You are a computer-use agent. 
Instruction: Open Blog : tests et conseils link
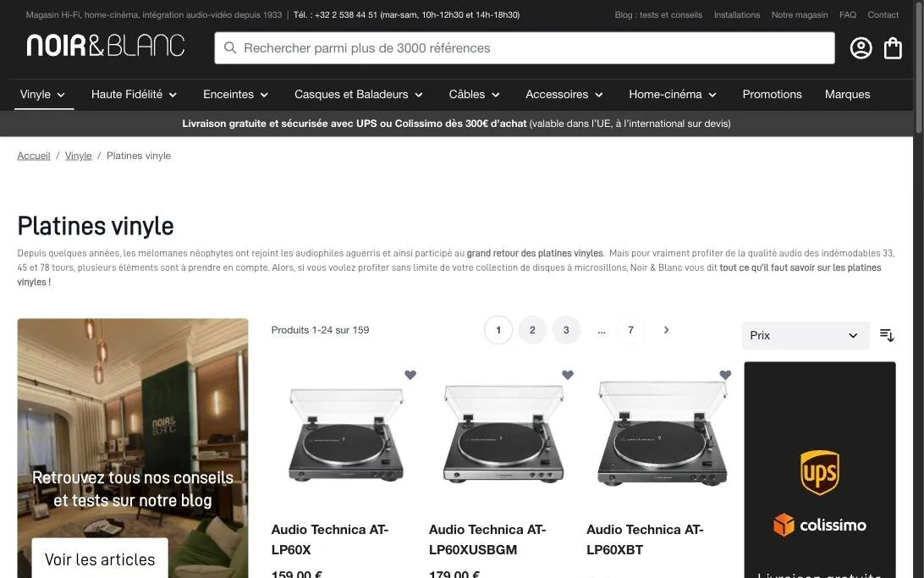coord(658,14)
